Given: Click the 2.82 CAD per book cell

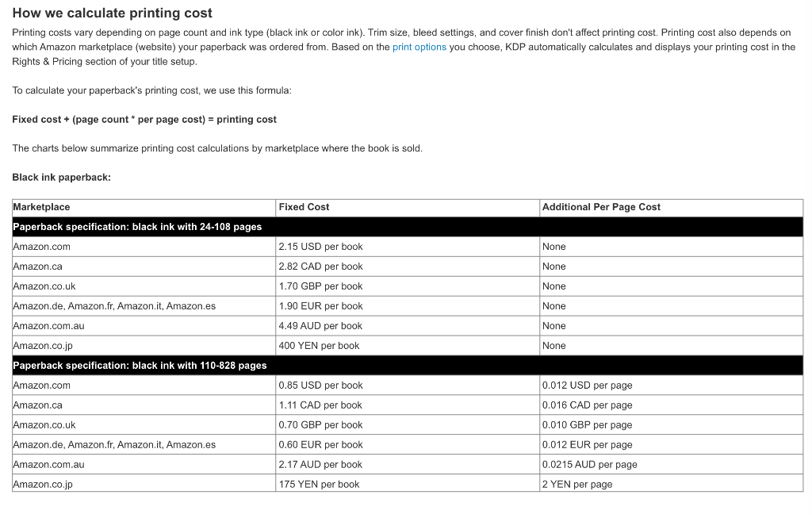Looking at the screenshot, I should tap(408, 267).
